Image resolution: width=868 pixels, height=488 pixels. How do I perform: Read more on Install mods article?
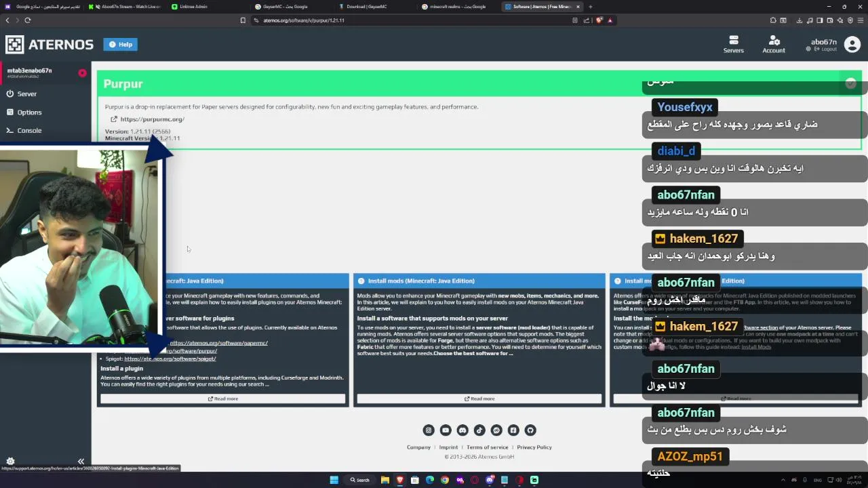coord(479,399)
